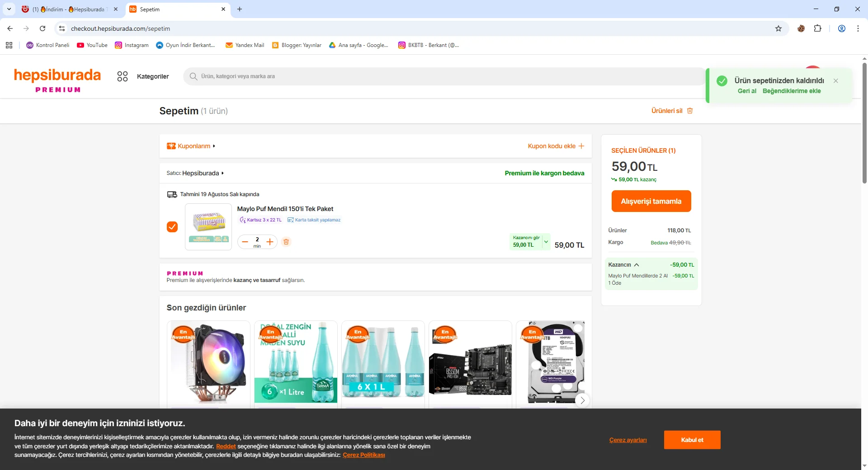
Task: Close the İndirim Hepsiburada tab
Action: (116, 9)
